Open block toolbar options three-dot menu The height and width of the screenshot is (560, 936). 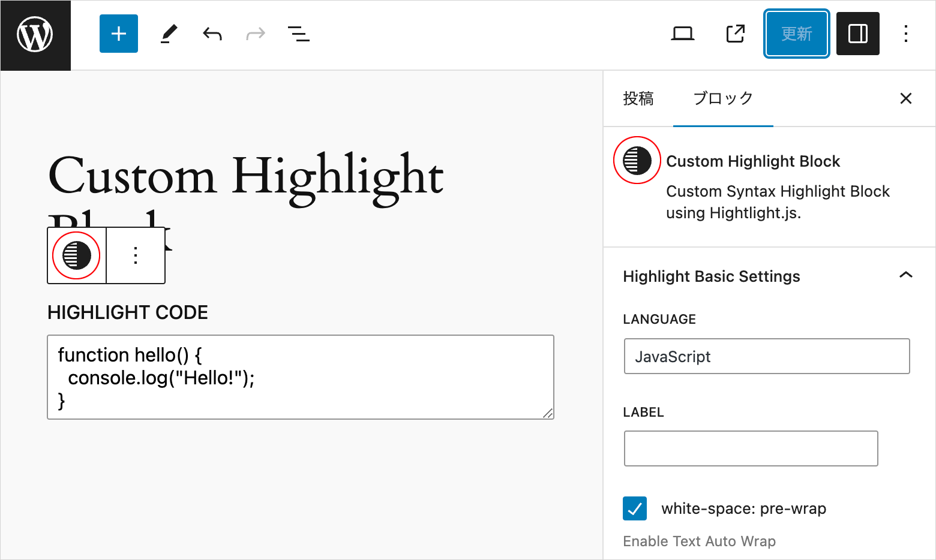[136, 256]
